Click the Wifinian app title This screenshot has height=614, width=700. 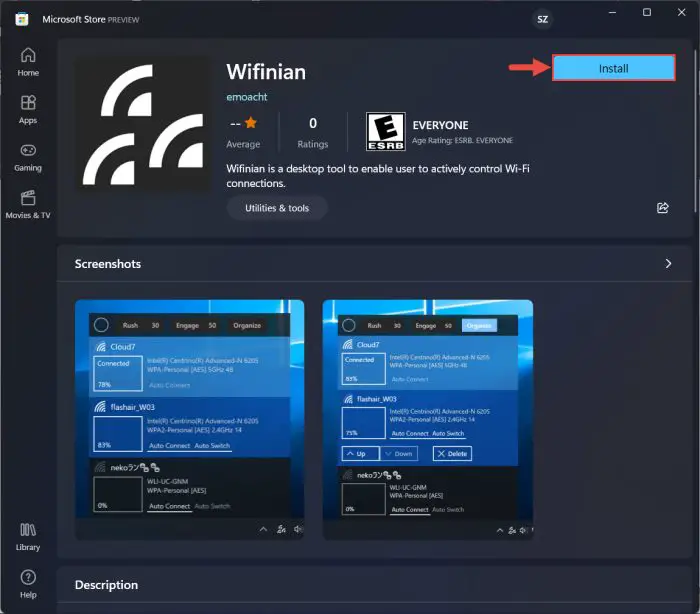tap(266, 72)
